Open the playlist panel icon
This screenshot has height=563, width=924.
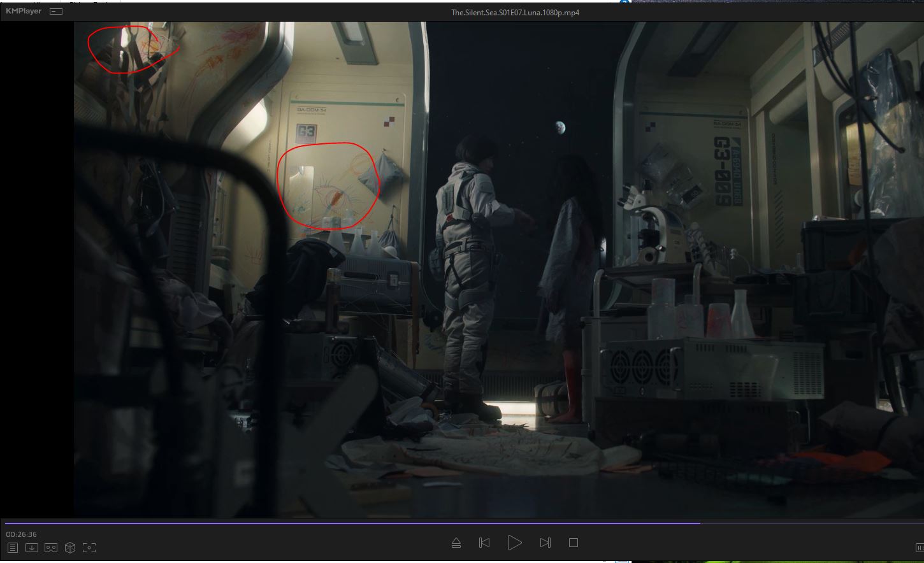point(13,548)
